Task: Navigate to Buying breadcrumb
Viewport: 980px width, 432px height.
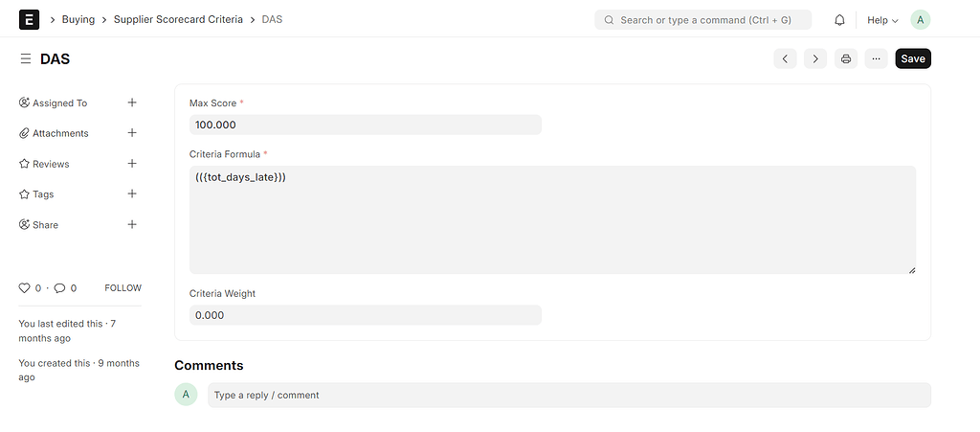Action: (78, 19)
